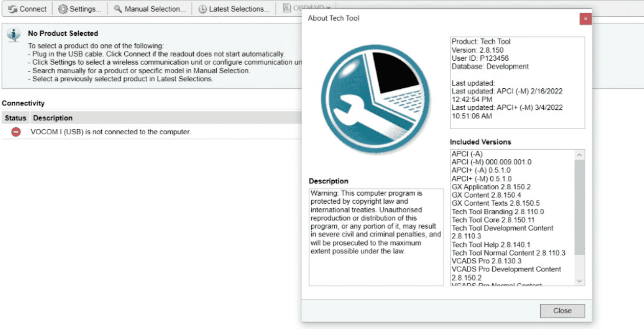
Task: Click the 'Product: Tech Tool' line
Action: [x=481, y=42]
